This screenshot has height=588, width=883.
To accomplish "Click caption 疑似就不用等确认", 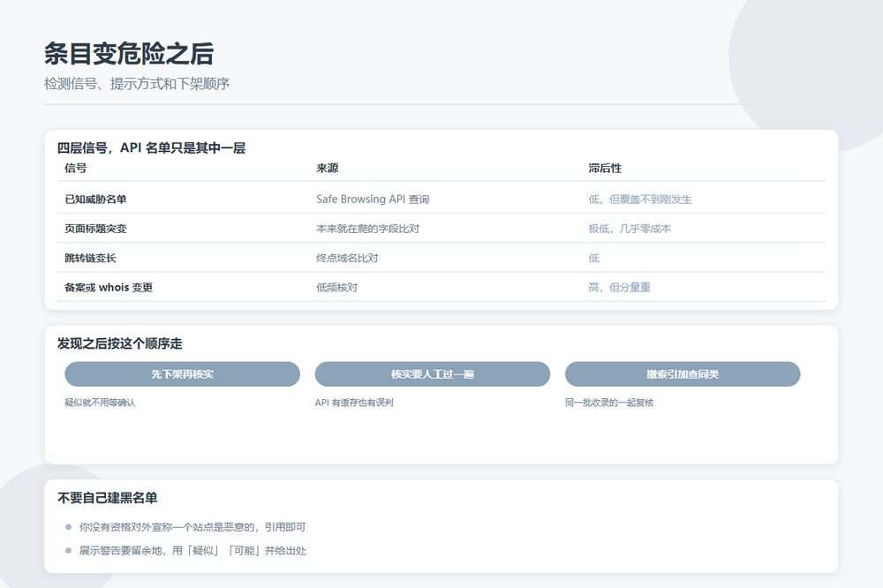I will coord(100,402).
